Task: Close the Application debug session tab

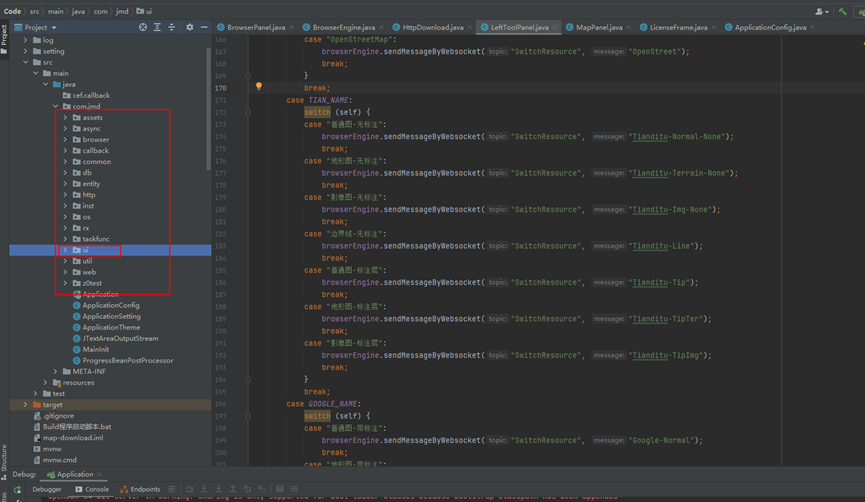Action: (99, 474)
